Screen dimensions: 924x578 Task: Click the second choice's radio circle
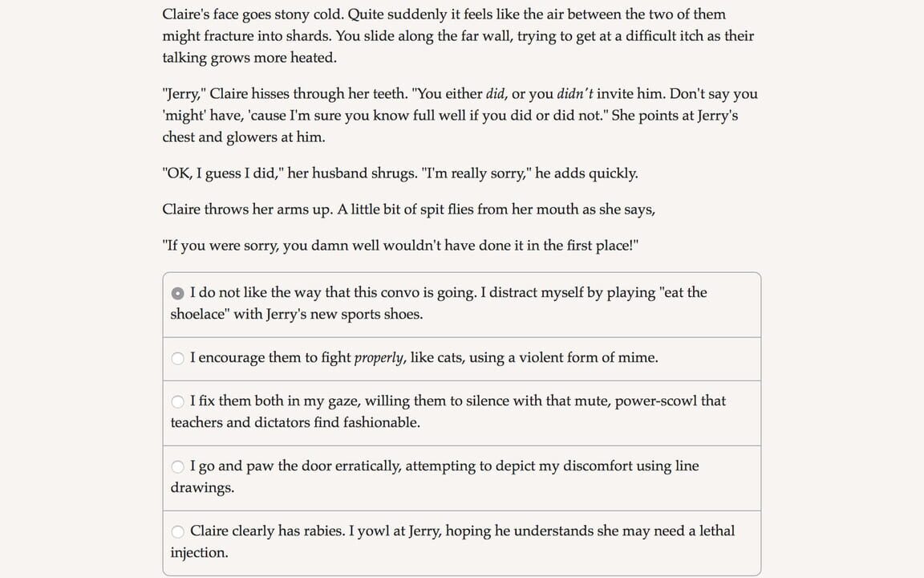177,358
